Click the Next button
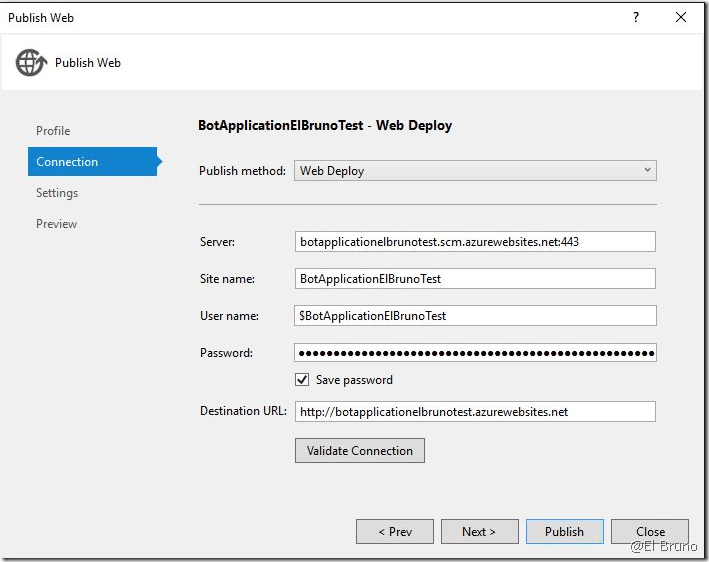This screenshot has height=562, width=709. coord(479,532)
